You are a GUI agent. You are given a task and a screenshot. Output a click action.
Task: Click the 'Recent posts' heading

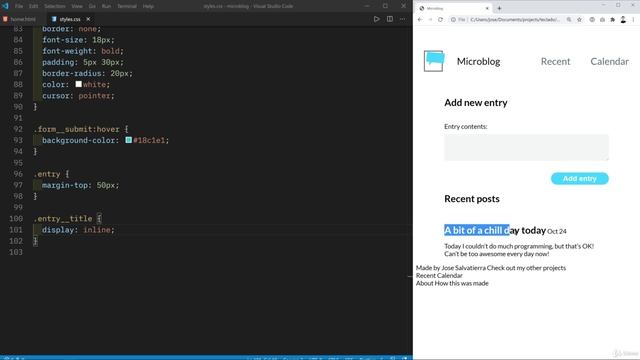[x=472, y=199]
